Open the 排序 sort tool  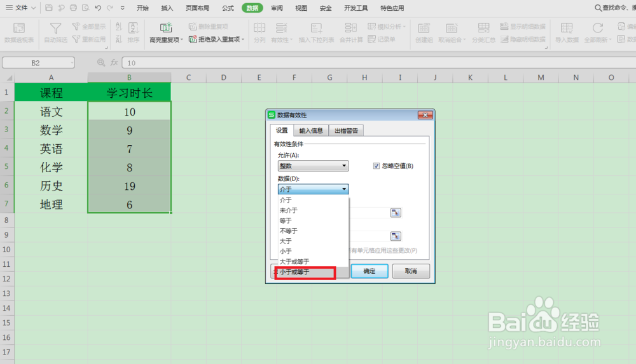coord(134,32)
